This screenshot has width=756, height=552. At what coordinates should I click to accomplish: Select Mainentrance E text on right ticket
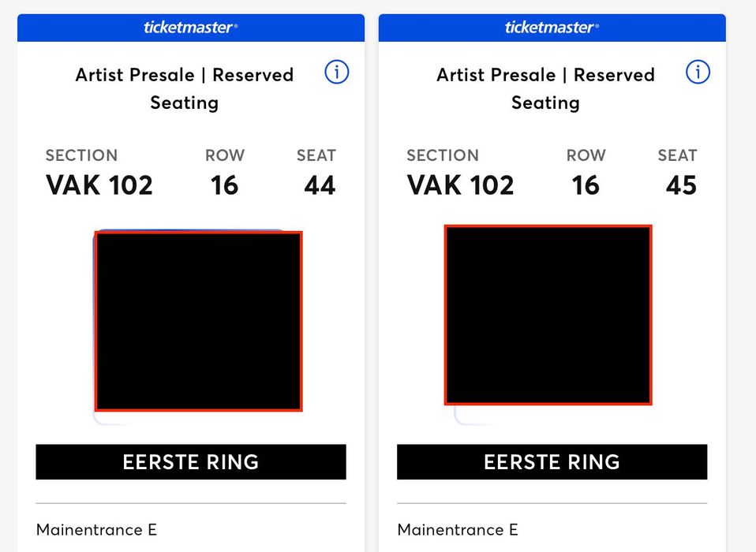pyautogui.click(x=458, y=530)
